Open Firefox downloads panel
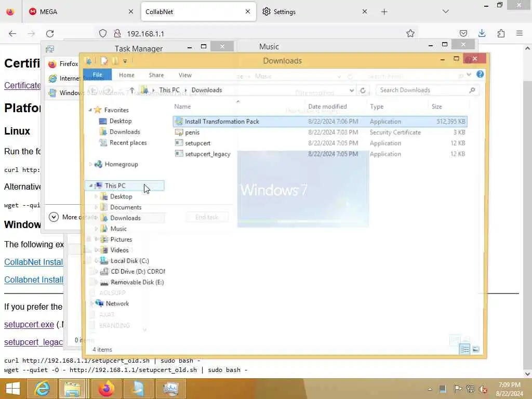532x399 pixels. pyautogui.click(x=482, y=33)
